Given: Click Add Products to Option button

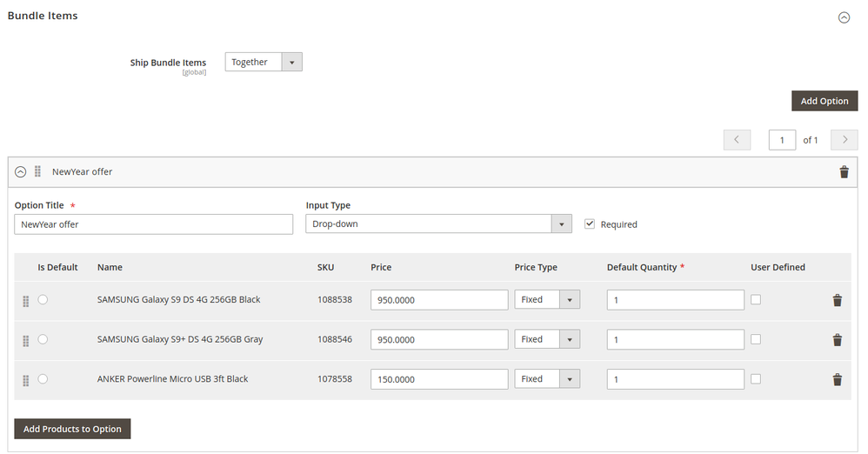Looking at the screenshot, I should [72, 429].
